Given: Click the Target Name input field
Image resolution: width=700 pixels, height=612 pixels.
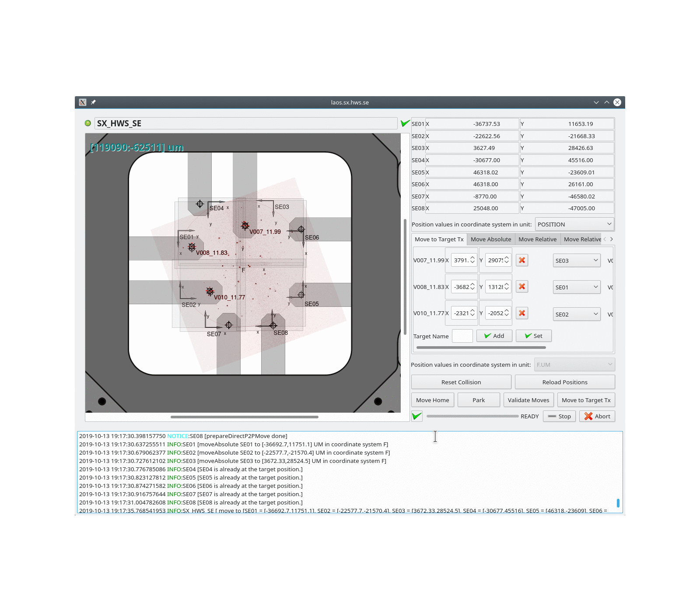Looking at the screenshot, I should coord(462,336).
